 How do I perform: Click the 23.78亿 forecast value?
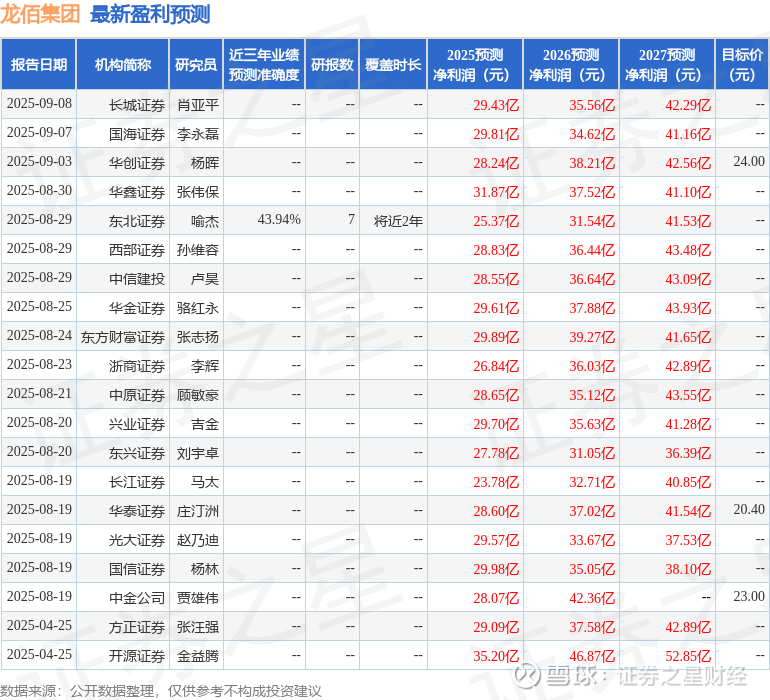pos(496,481)
